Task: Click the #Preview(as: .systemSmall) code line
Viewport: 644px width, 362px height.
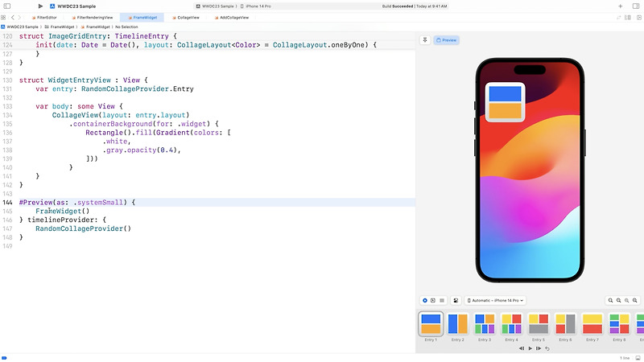Action: pos(77,203)
